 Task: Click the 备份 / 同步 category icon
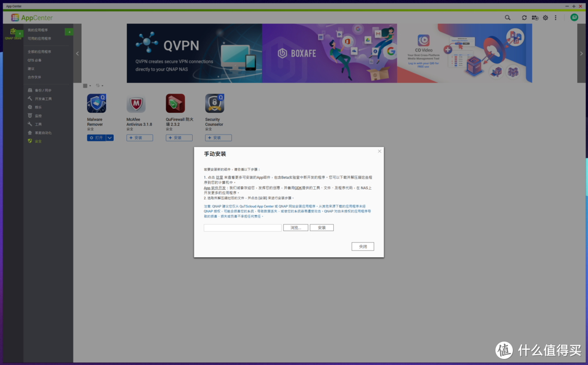[x=30, y=90]
